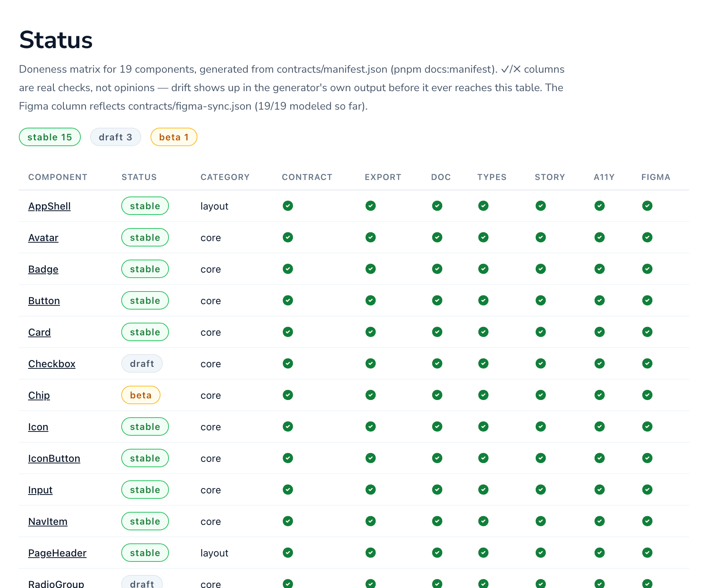Open the Card component link
Viewport: 702px width, 588px height.
[39, 332]
